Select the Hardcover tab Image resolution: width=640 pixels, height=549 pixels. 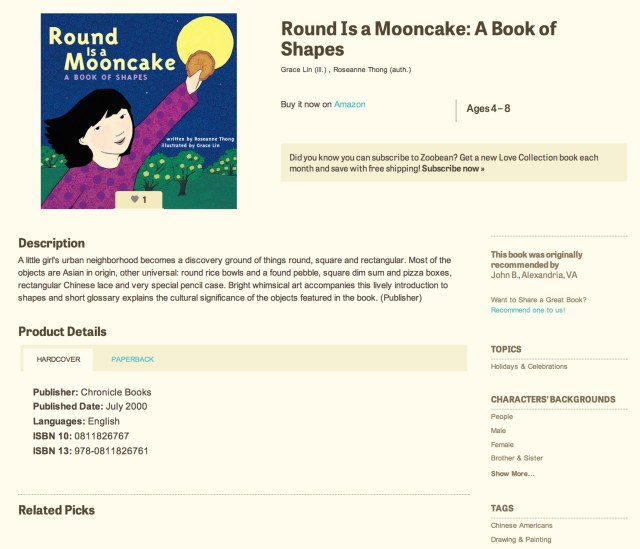pos(58,359)
